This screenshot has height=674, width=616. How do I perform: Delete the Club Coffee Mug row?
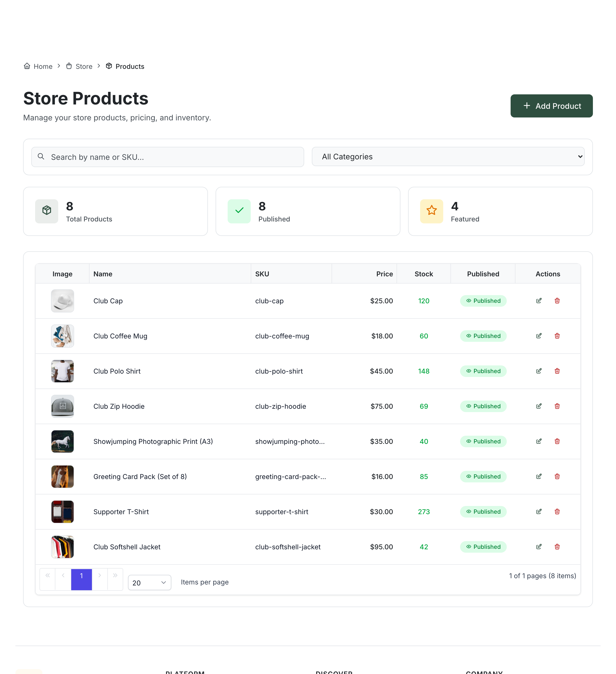[x=557, y=336]
